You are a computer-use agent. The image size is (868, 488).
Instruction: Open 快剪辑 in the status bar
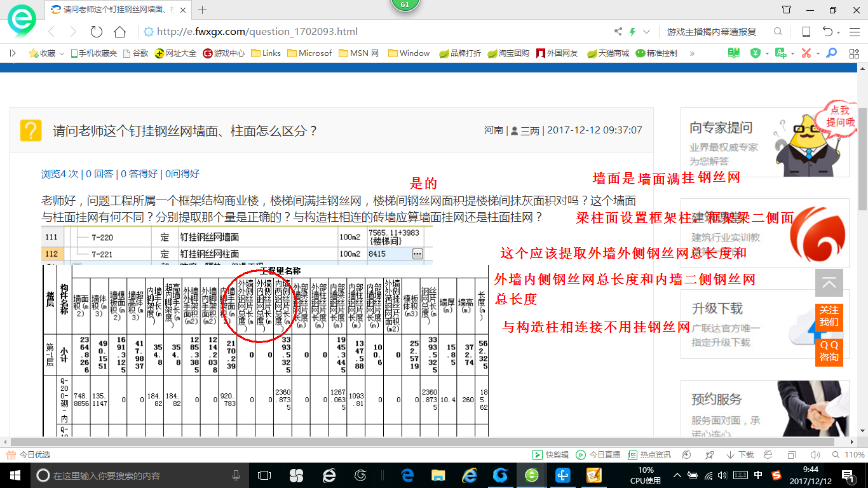550,455
